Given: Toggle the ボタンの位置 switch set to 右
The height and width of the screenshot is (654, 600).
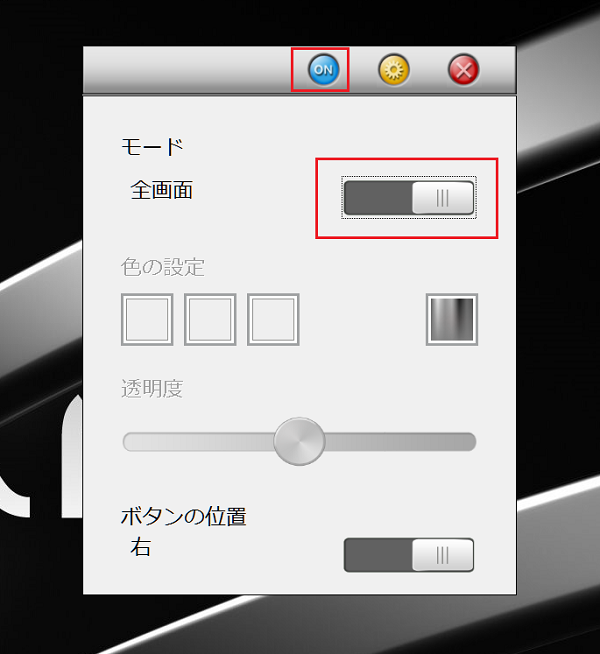Looking at the screenshot, I should pyautogui.click(x=409, y=555).
